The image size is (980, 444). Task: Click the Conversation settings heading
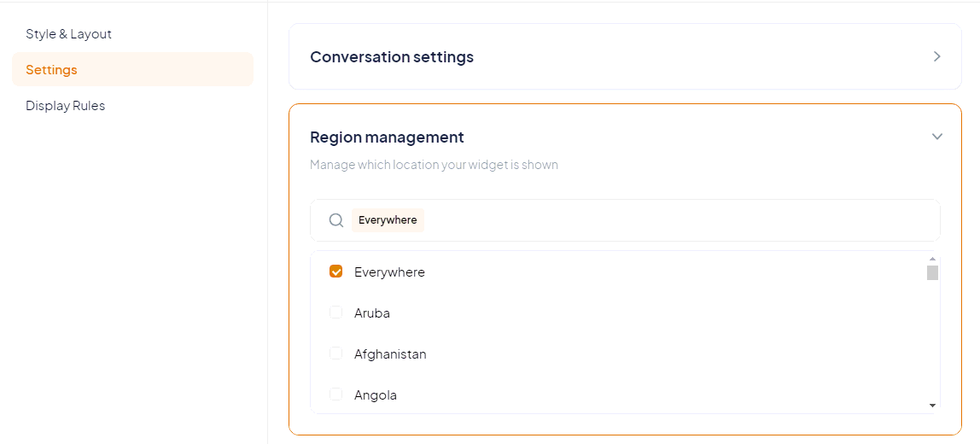[x=392, y=57]
